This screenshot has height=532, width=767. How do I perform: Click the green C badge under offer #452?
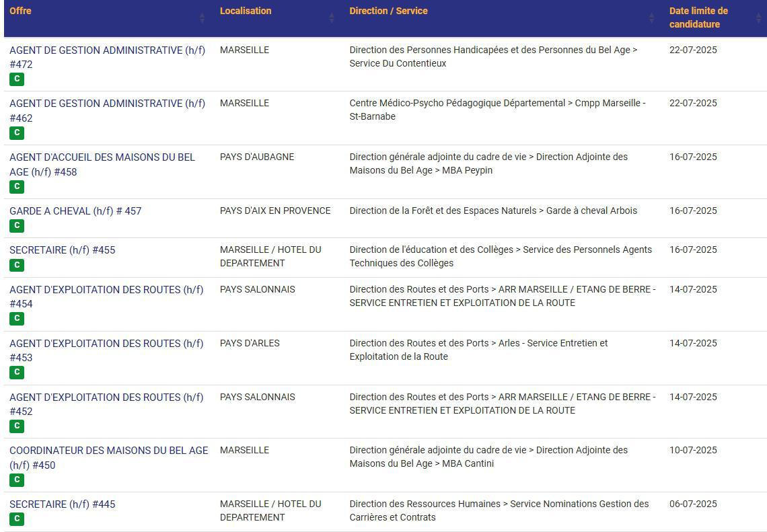(17, 426)
